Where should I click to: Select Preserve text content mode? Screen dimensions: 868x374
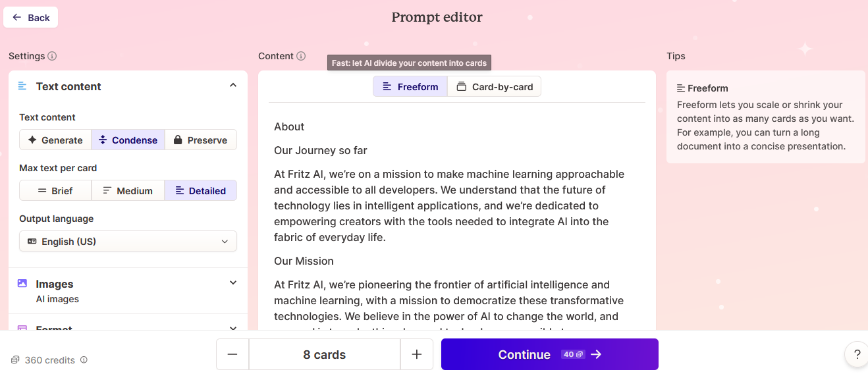(x=200, y=140)
